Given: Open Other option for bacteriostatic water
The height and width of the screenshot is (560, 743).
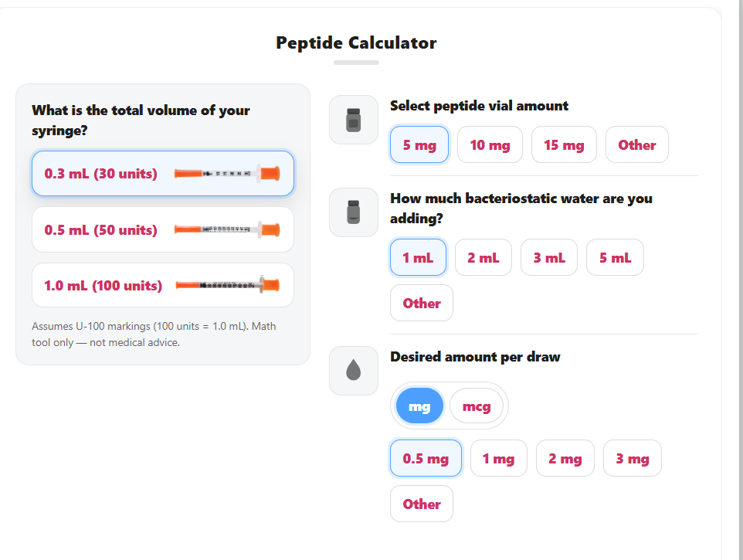Looking at the screenshot, I should click(x=421, y=303).
